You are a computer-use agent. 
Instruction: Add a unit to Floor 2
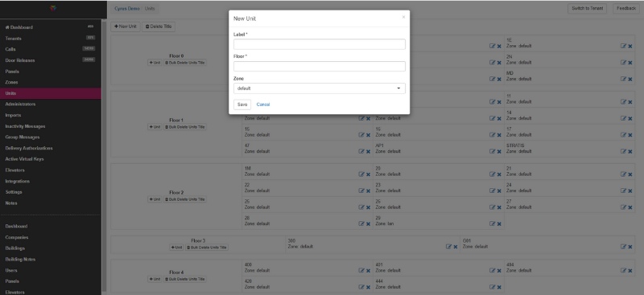pos(155,199)
